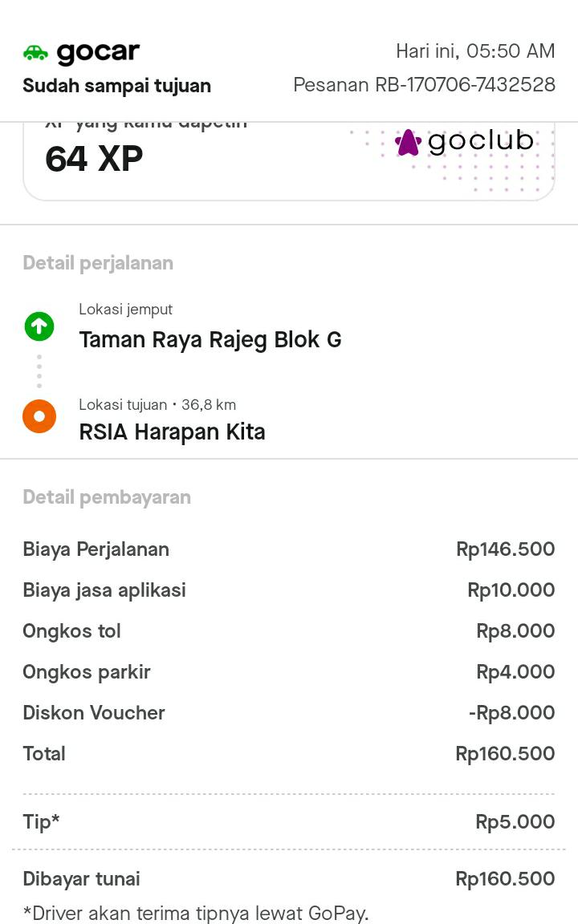Tap the Dibayar tunai payment row
This screenshot has height=924, width=578.
[x=289, y=879]
